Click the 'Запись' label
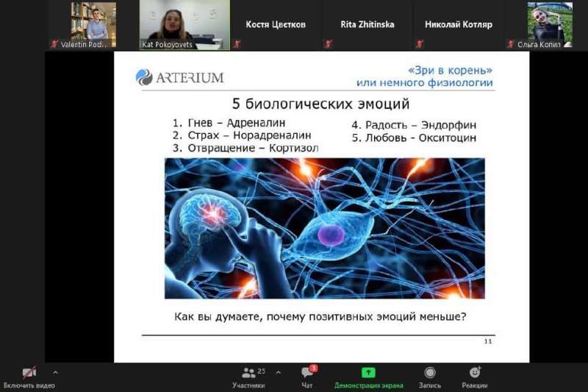Screen dimensions: 588x392 (x=430, y=385)
